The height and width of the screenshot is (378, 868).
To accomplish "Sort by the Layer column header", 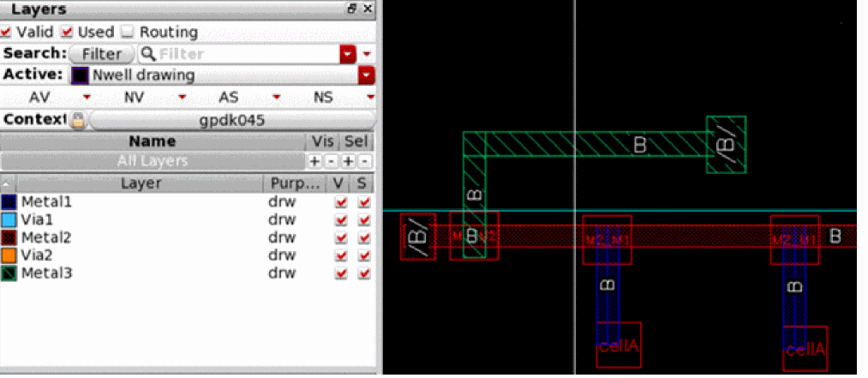I will (x=141, y=183).
